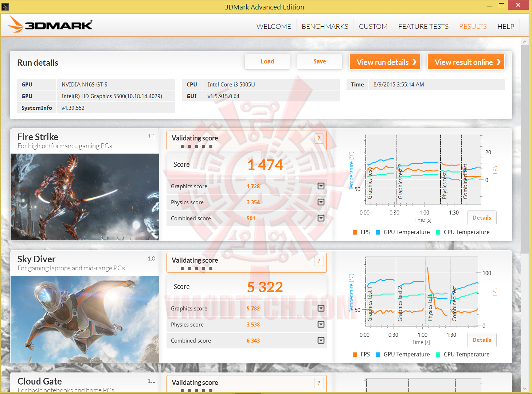Image resolution: width=532 pixels, height=394 pixels.
Task: Click "For high performance gaming PCs" subtitle
Action: (65, 146)
